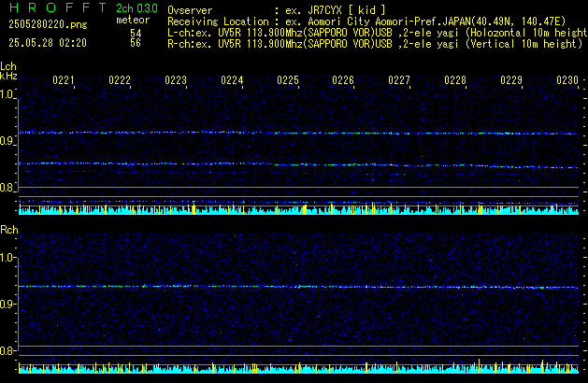Click the Lch cyan signal level bar graph
588x383 pixels.
click(298, 209)
